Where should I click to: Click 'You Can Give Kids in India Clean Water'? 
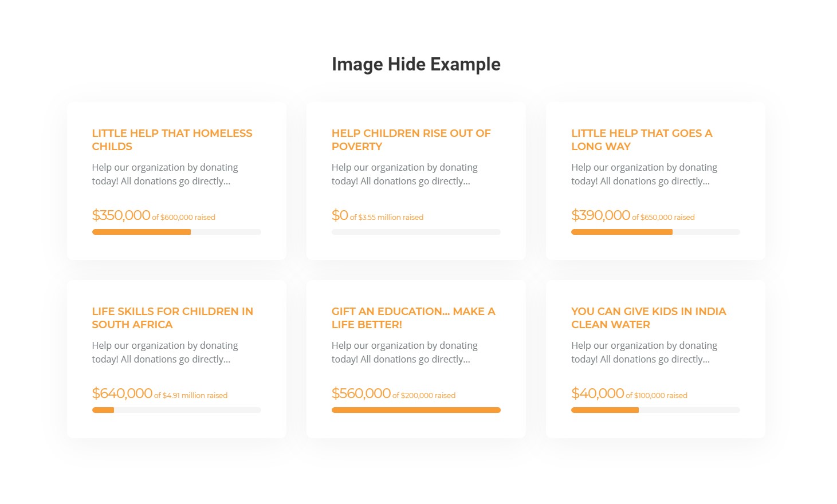649,318
